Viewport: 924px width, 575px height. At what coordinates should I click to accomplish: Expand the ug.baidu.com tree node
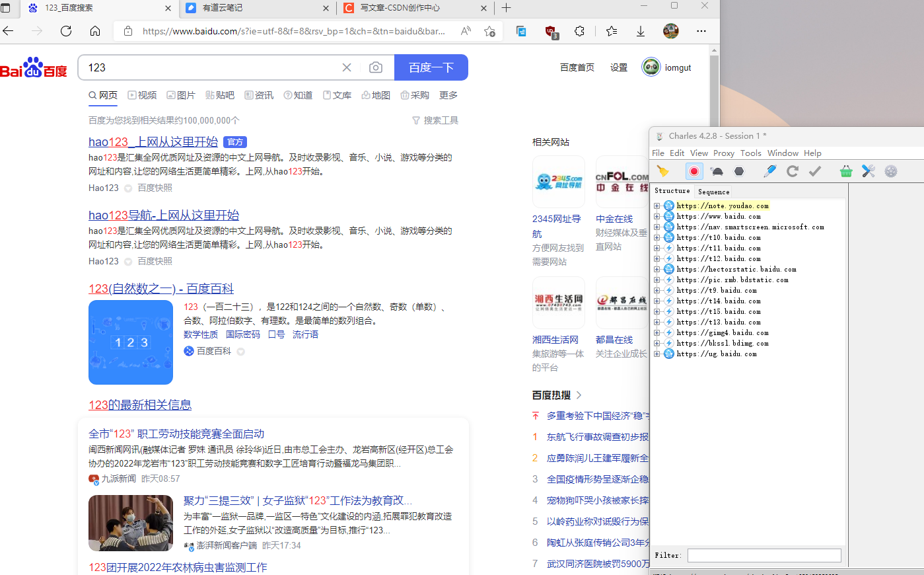click(x=657, y=354)
